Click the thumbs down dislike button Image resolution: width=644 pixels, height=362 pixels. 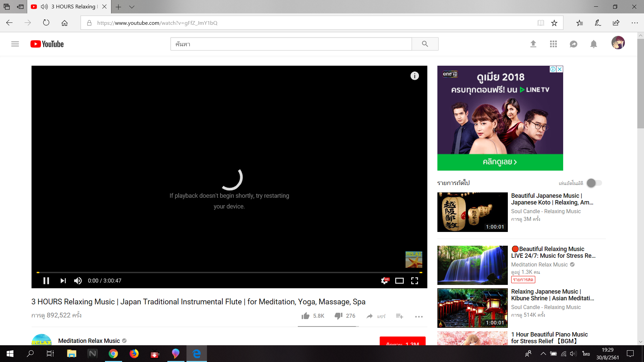coord(338,316)
